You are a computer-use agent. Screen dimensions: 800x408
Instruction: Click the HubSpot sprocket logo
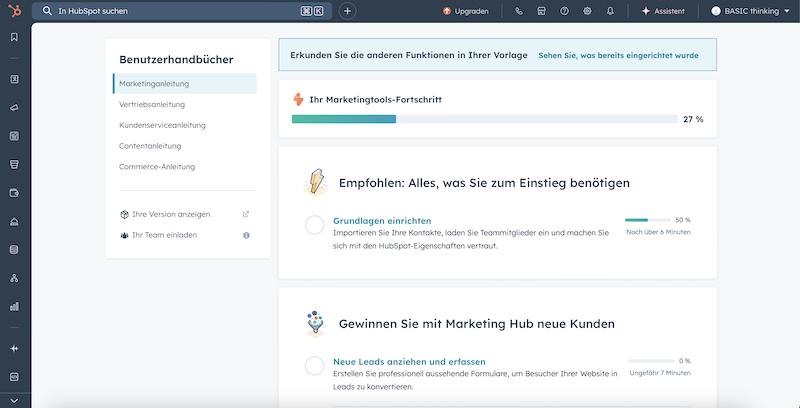15,11
